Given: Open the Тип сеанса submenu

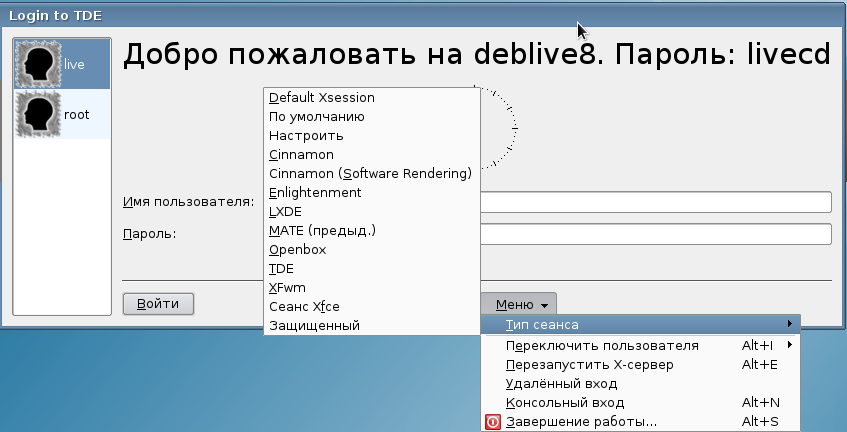Looking at the screenshot, I should point(641,325).
